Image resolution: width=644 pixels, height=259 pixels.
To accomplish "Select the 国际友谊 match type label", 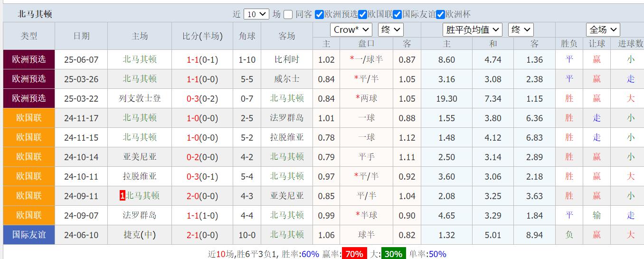I will click(29, 235).
